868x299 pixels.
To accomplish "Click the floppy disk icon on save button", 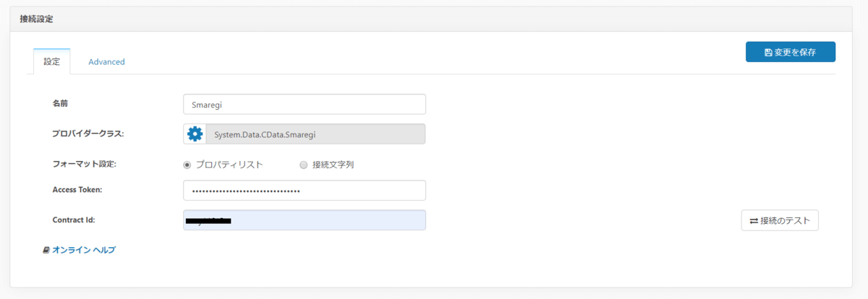I will 768,52.
